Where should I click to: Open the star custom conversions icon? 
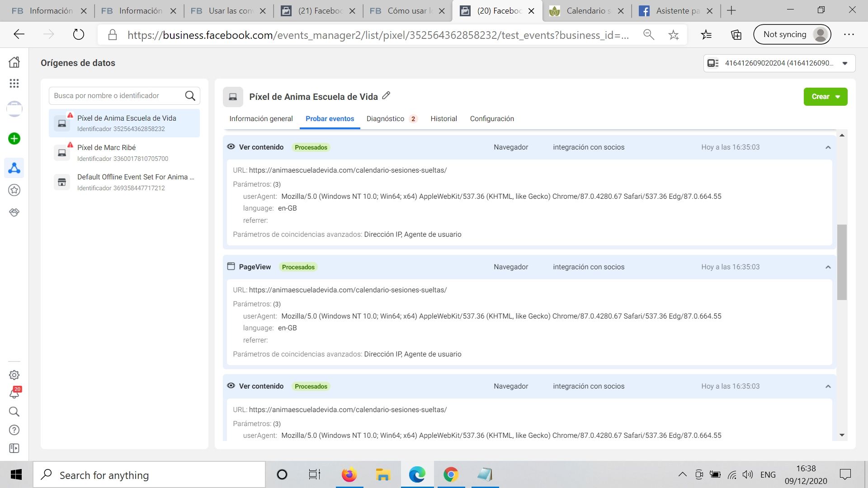click(x=14, y=190)
